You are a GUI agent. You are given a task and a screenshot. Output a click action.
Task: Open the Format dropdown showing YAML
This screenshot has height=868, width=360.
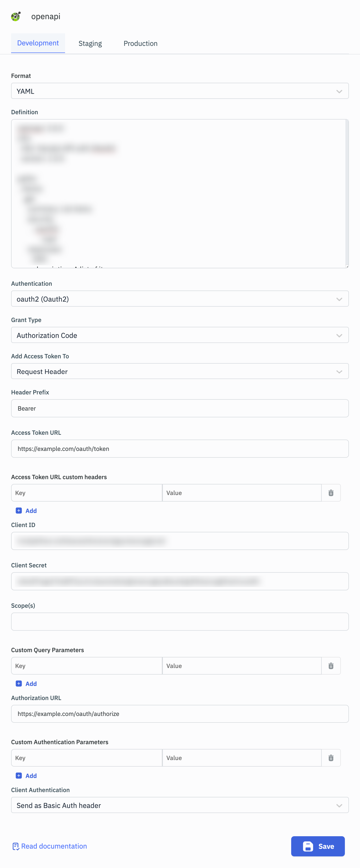[x=180, y=91]
